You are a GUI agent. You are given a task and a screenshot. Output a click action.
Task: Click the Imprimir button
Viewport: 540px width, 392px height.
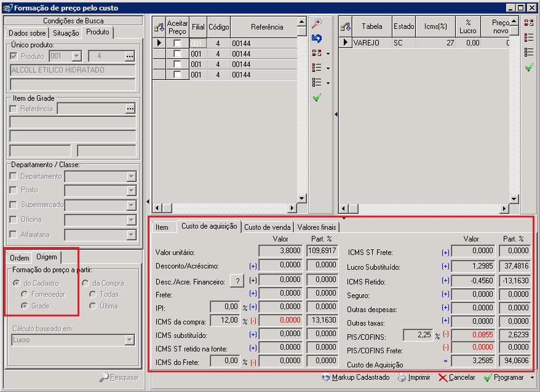pyautogui.click(x=414, y=377)
